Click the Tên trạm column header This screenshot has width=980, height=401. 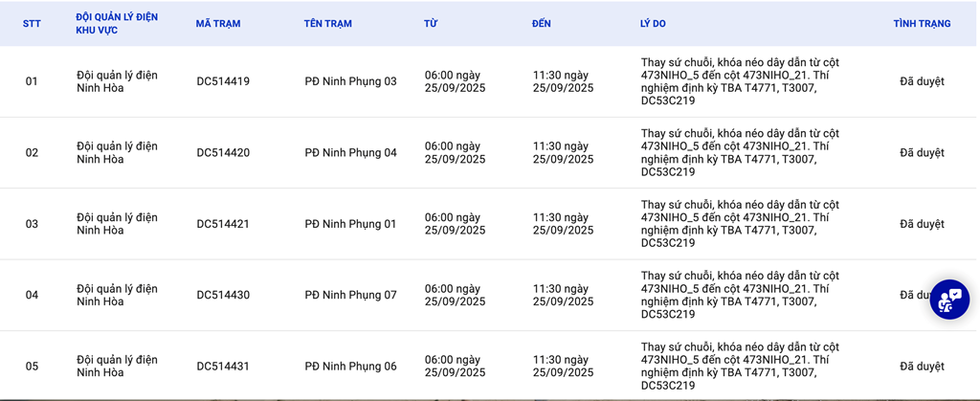328,24
